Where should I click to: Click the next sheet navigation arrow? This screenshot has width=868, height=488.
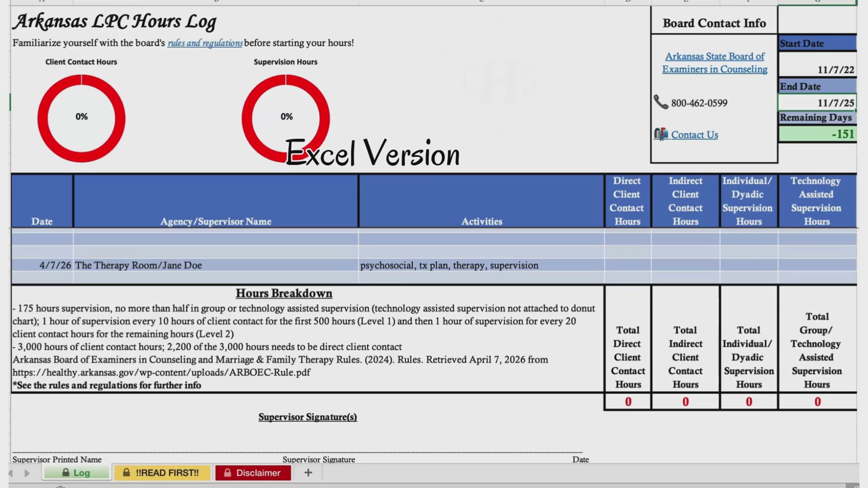[27, 473]
